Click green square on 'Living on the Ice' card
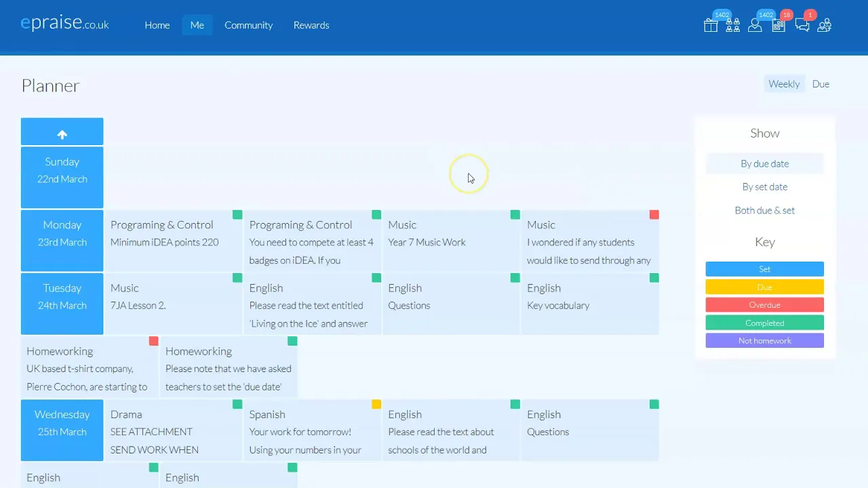The image size is (868, 488). coord(376,278)
